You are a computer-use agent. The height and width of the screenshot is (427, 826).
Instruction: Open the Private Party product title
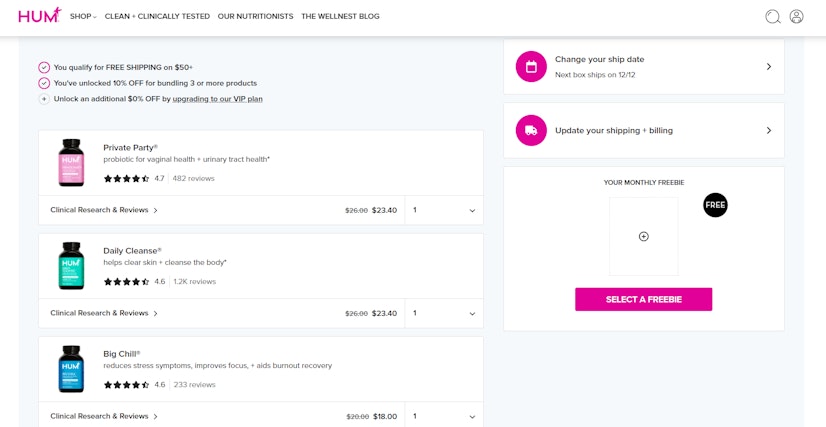pos(131,147)
